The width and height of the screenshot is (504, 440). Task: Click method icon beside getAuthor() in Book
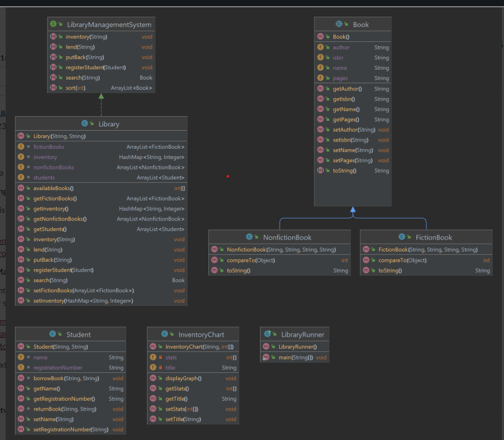click(320, 89)
